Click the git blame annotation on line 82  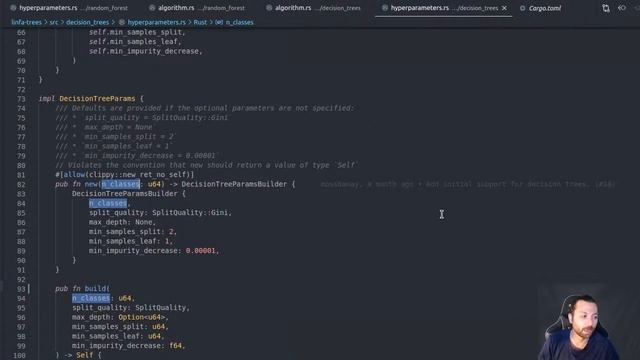(x=467, y=184)
